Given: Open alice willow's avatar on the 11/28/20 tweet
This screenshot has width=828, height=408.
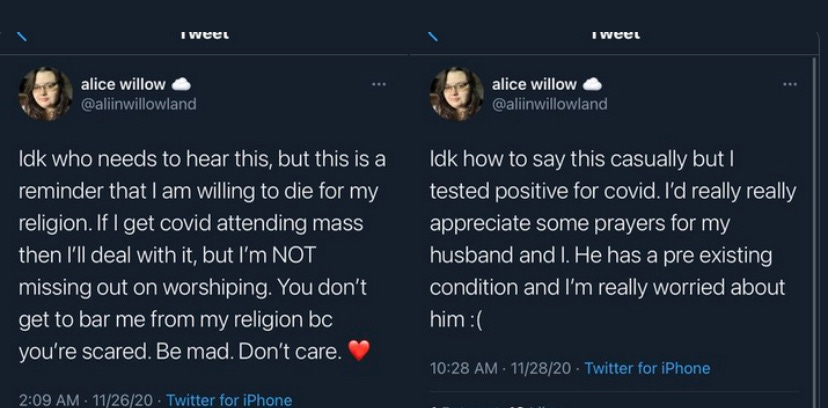Looking at the screenshot, I should 457,94.
